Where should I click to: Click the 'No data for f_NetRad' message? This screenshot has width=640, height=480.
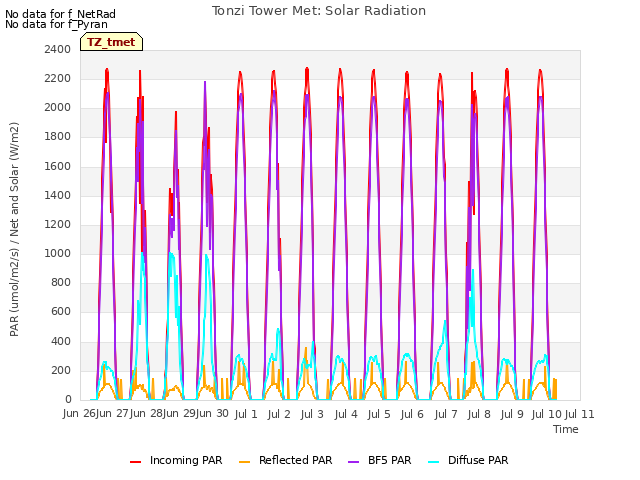point(60,14)
